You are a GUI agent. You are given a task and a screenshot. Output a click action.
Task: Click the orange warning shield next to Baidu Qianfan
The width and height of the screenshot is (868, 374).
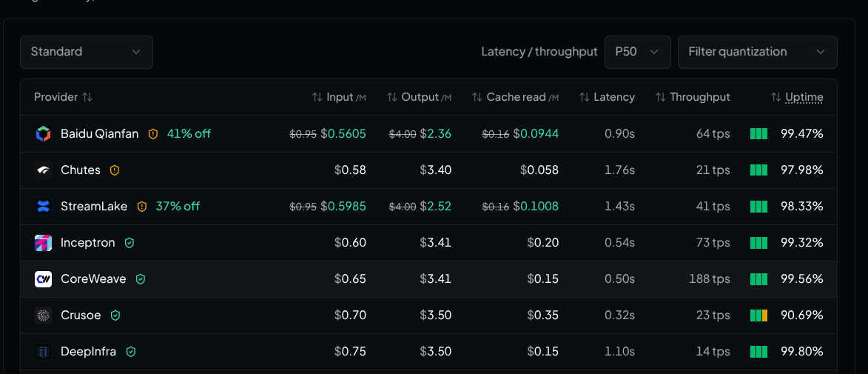(x=153, y=133)
